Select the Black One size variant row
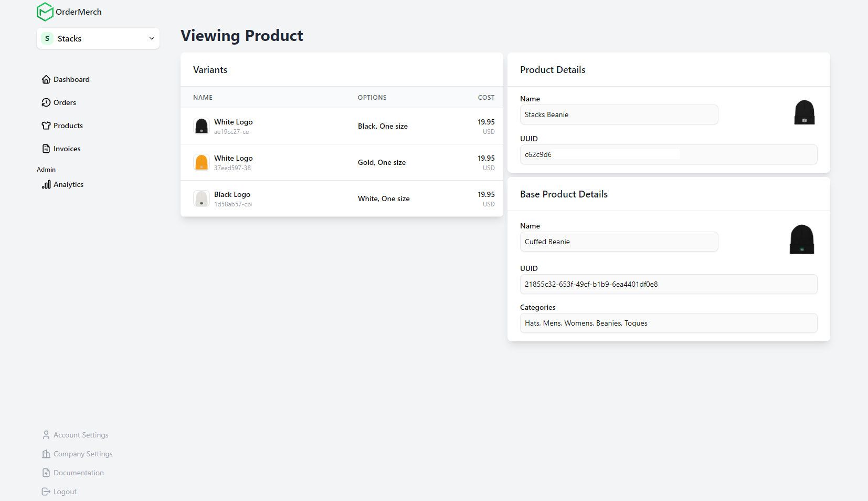This screenshot has height=501, width=868. coord(341,126)
